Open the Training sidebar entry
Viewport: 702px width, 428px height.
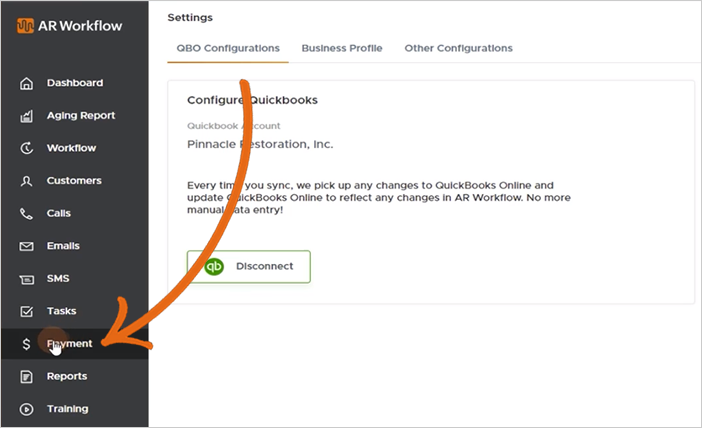[67, 409]
